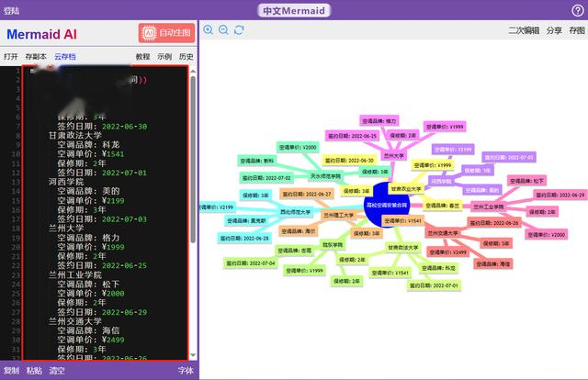The width and height of the screenshot is (588, 380).
Task: Click 二次编辑 in the diagram toolbar
Action: click(x=524, y=30)
